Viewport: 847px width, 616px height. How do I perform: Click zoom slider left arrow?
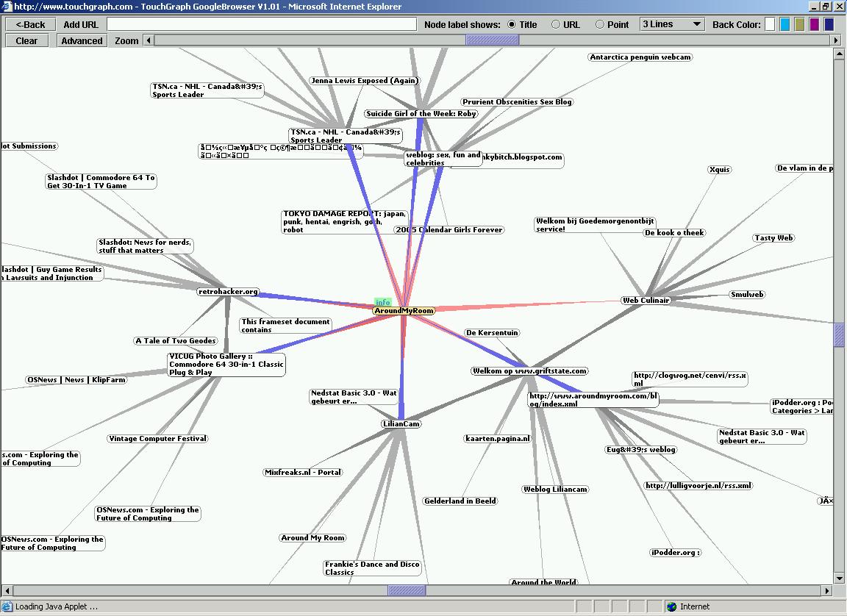149,40
